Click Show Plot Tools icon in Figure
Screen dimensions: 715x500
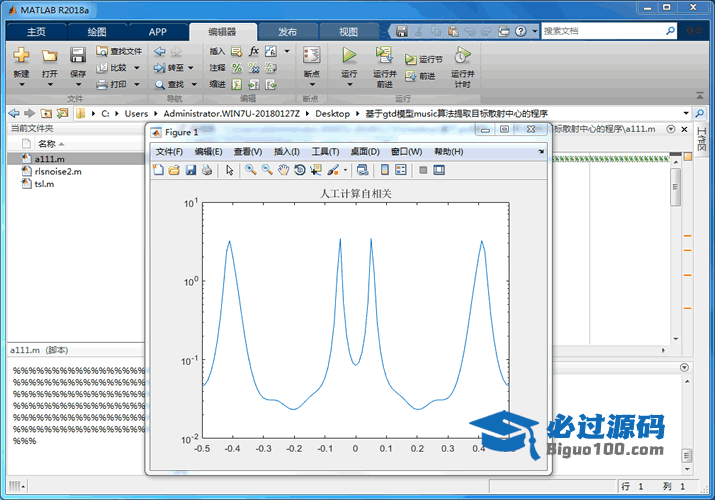coord(439,170)
